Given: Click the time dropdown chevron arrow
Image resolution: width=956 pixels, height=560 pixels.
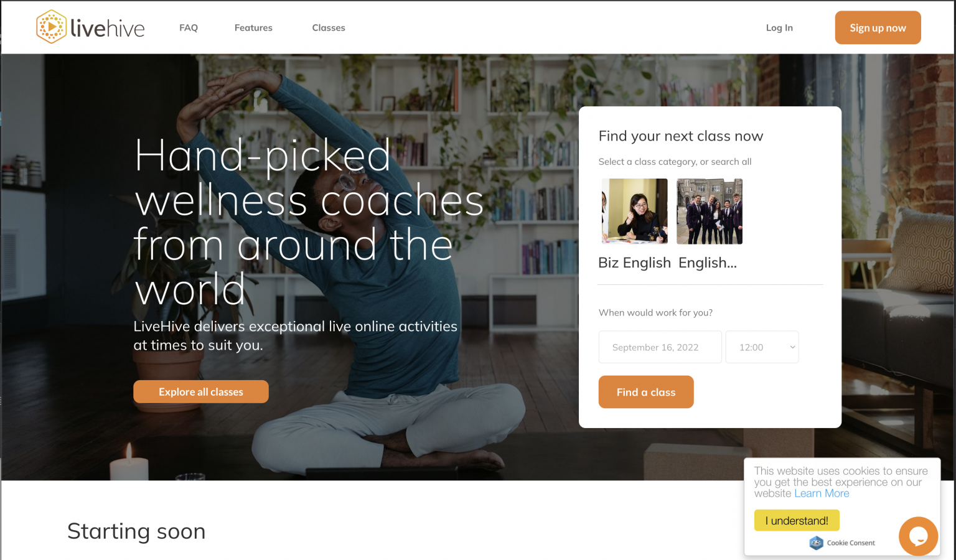Looking at the screenshot, I should coord(792,347).
